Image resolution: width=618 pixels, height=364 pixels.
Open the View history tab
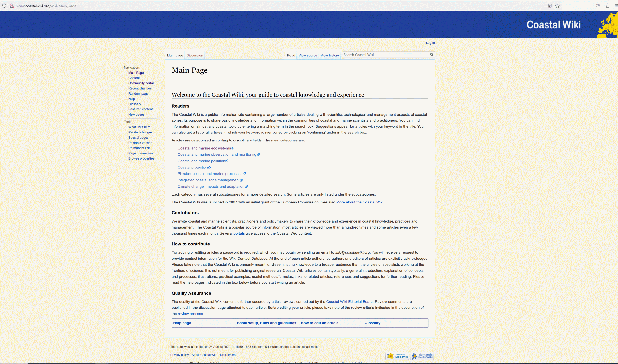coord(330,55)
